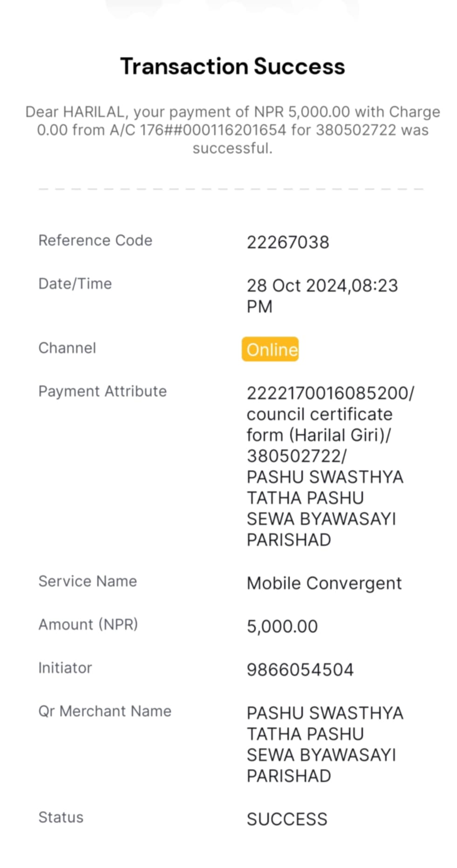
Task: Click the Payment Attribute label
Action: (102, 391)
